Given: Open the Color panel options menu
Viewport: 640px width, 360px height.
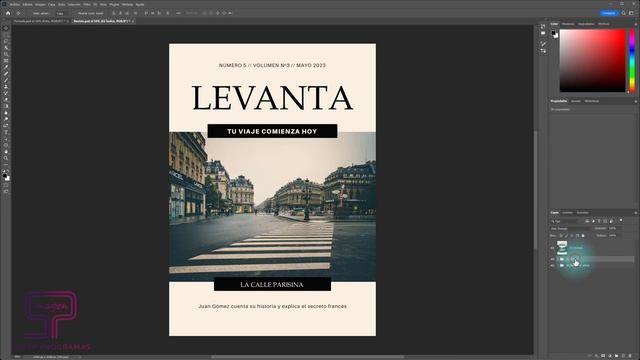Looking at the screenshot, I should coord(636,24).
